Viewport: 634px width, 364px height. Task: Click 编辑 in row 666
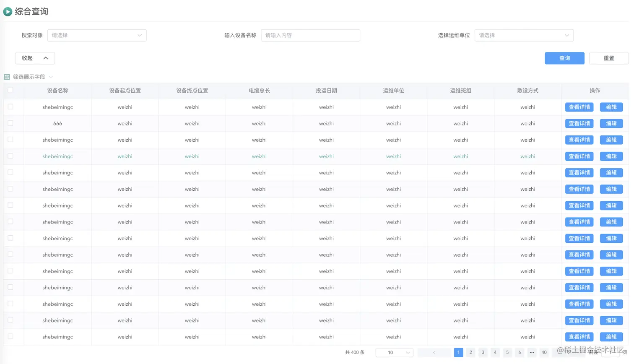pyautogui.click(x=611, y=123)
